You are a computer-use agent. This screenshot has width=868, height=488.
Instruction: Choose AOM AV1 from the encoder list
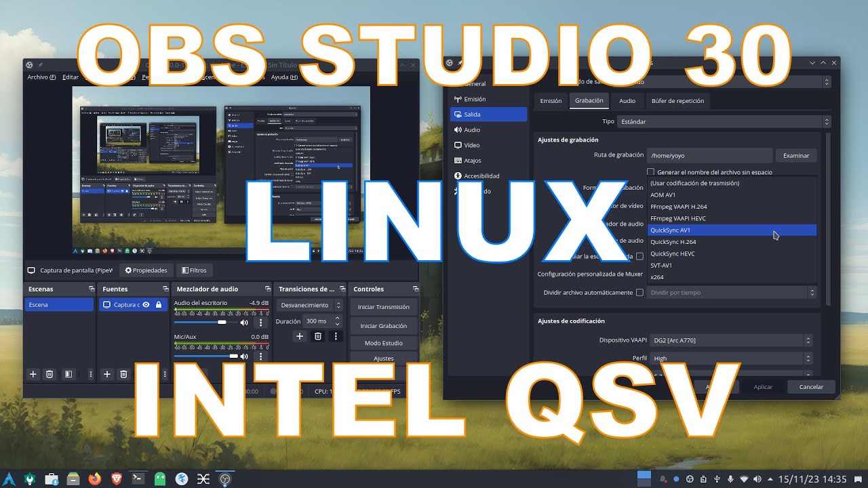(732, 195)
